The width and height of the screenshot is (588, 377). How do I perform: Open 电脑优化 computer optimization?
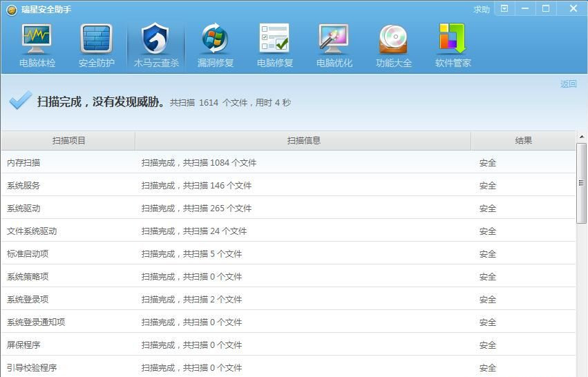[x=334, y=46]
